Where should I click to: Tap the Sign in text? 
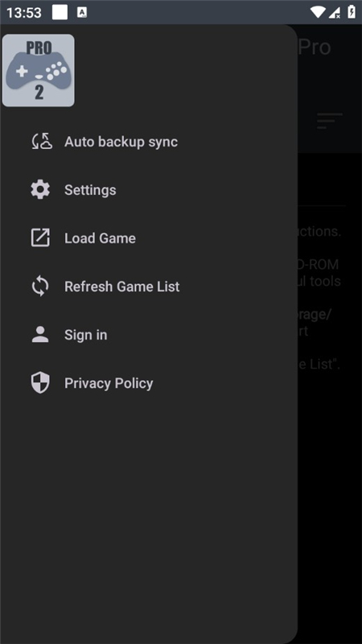pos(86,335)
